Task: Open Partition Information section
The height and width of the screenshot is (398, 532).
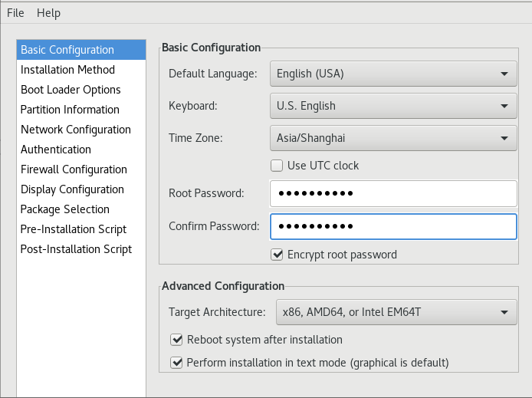Action: click(70, 110)
